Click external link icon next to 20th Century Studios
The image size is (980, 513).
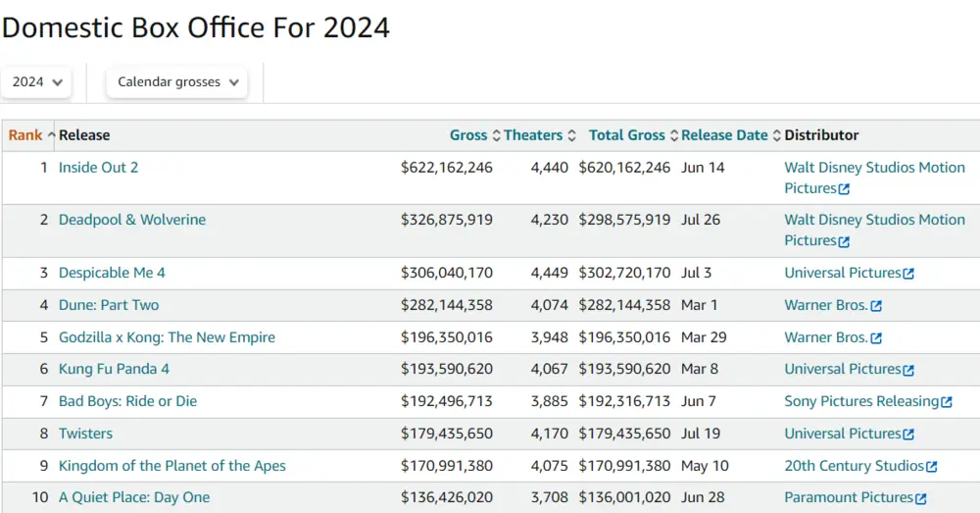[x=932, y=467]
